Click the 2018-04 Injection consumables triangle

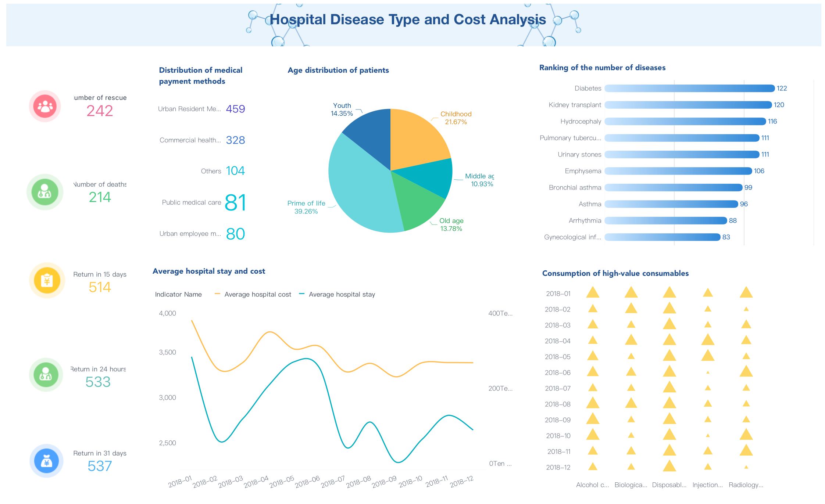708,339
